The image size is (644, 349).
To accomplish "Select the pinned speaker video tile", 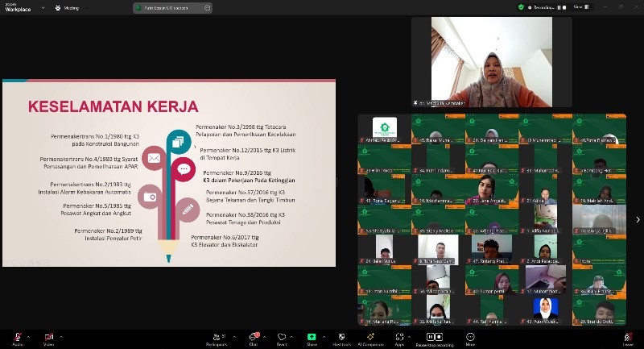I will 492,62.
